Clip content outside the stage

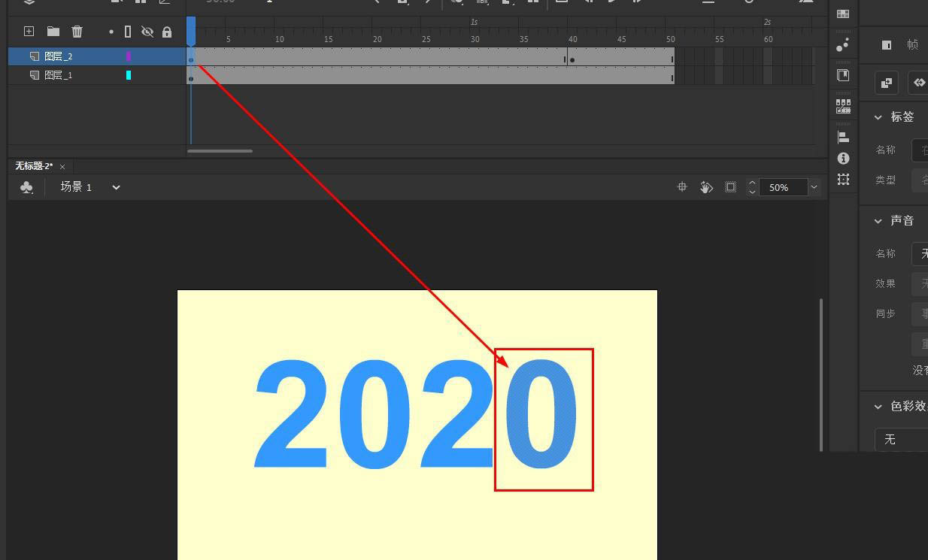click(x=730, y=187)
